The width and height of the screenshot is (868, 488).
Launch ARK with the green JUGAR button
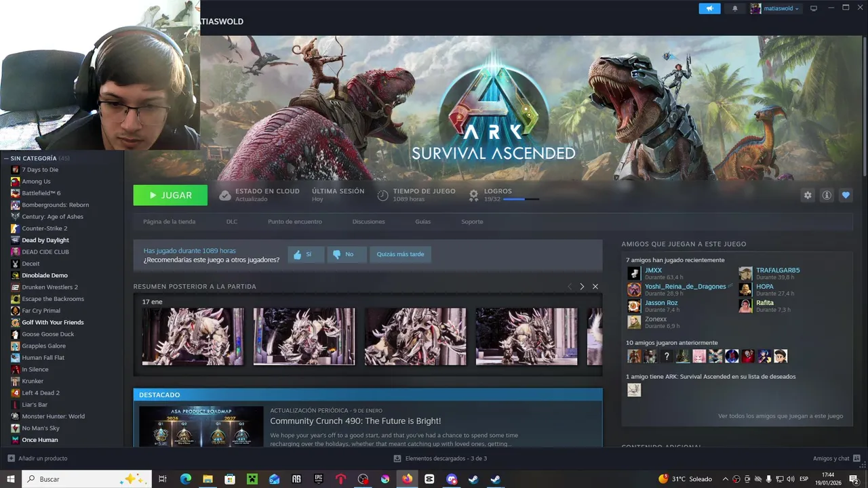tap(170, 195)
